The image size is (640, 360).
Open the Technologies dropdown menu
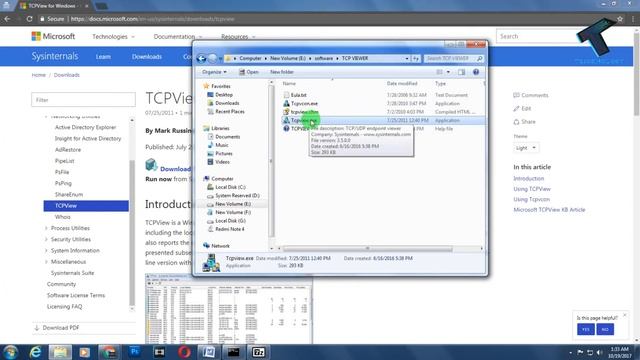click(113, 37)
